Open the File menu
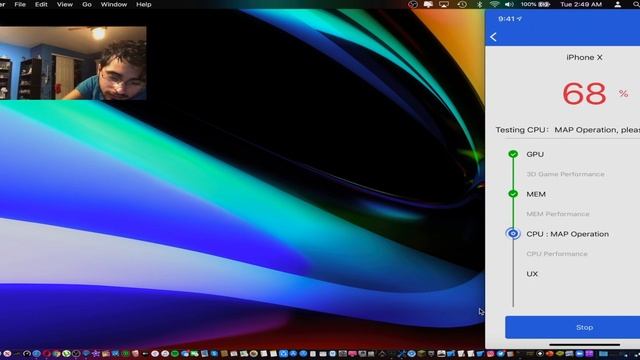Screen dimensions: 640x360 click(20, 4)
